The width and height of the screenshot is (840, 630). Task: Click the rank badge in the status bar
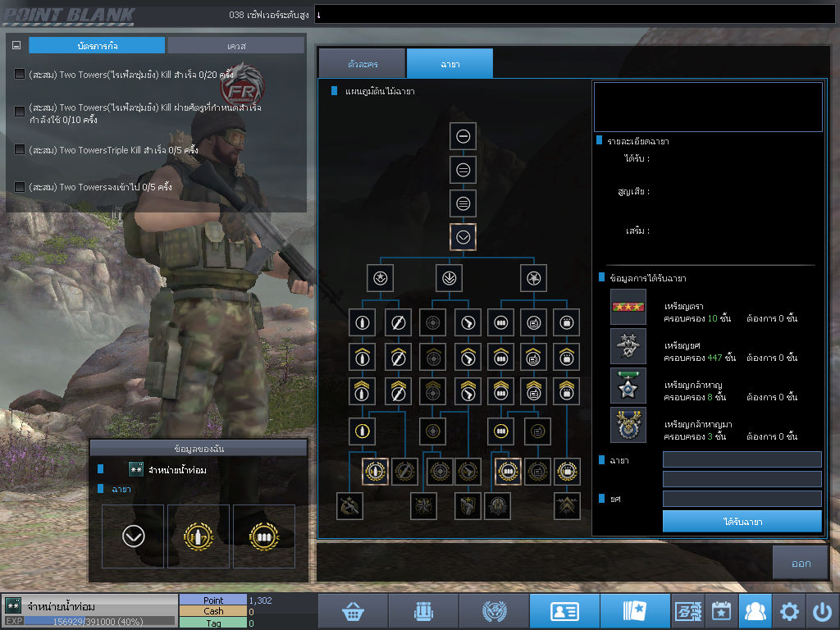13,605
